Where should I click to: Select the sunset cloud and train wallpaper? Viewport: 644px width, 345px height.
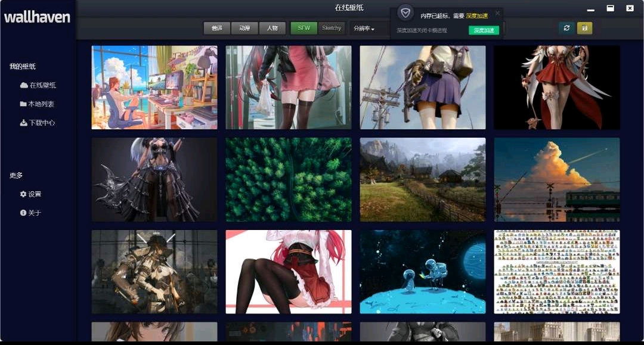click(x=557, y=180)
